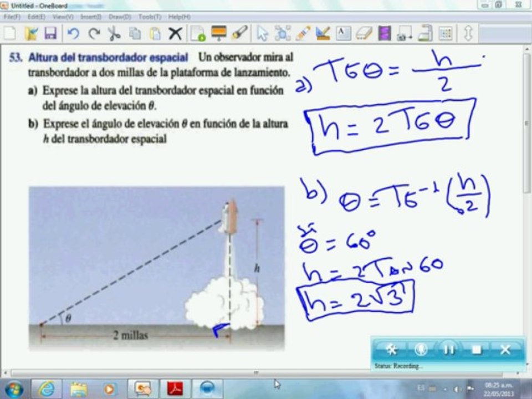The width and height of the screenshot is (532, 399).
Task: Open the View(V) menu
Action: coord(63,17)
